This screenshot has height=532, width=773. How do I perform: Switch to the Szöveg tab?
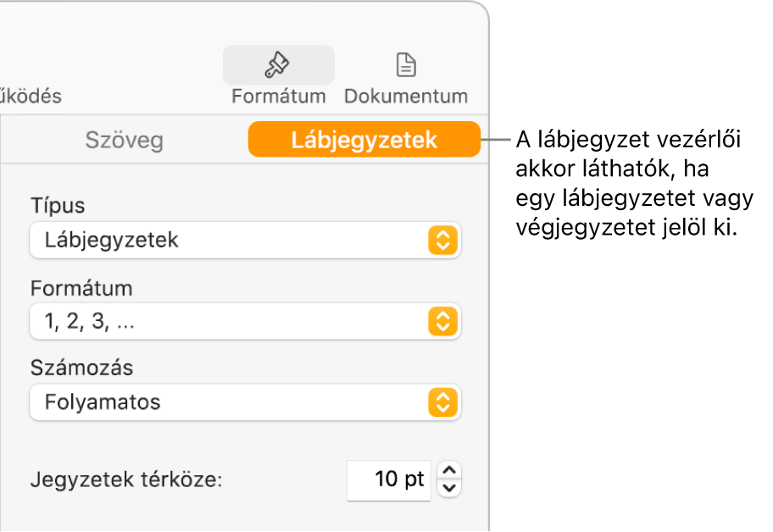pos(124,141)
